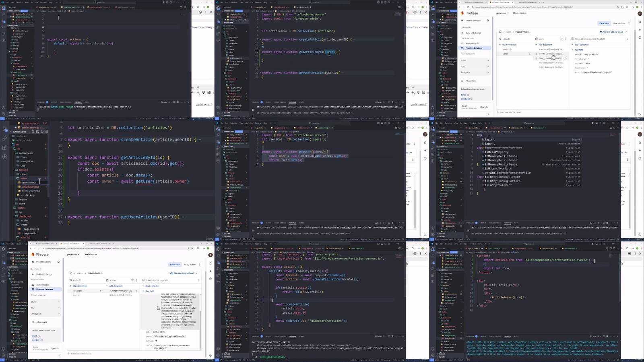Expand Analytics category in Firebase articles view
Viewport: 644px width, 362px height.
(45, 314)
